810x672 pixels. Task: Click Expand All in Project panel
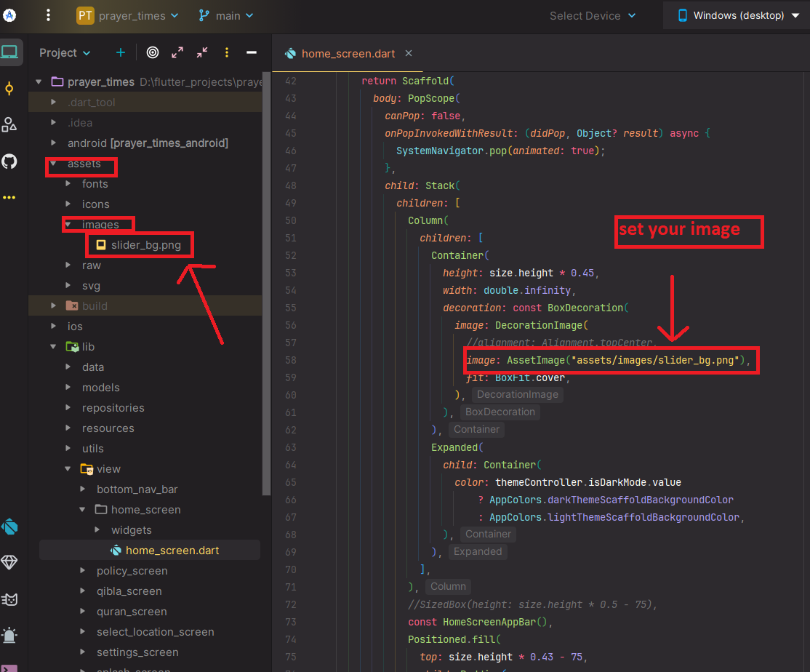pyautogui.click(x=177, y=52)
